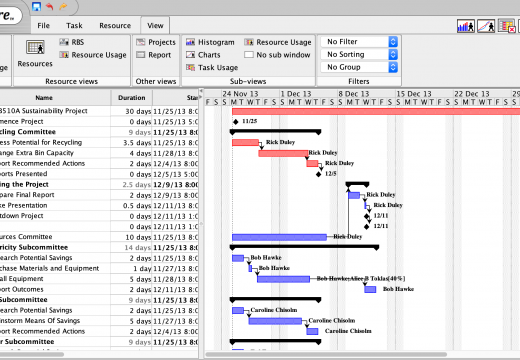The height and width of the screenshot is (360, 520).
Task: Click Extra Bin Capacity red Gantt bar
Action: tap(283, 153)
